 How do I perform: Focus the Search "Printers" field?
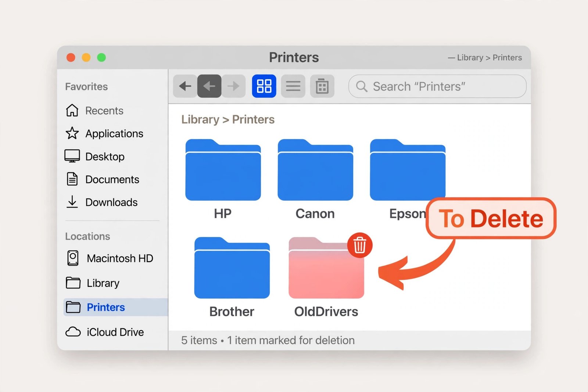[437, 86]
